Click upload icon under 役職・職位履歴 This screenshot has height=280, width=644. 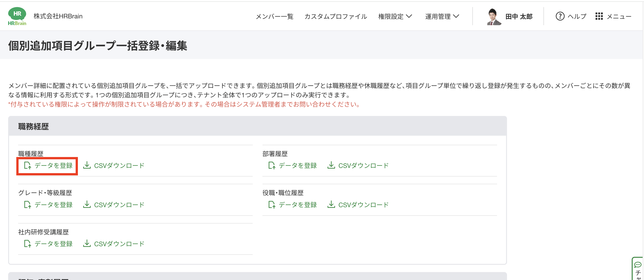click(x=272, y=205)
